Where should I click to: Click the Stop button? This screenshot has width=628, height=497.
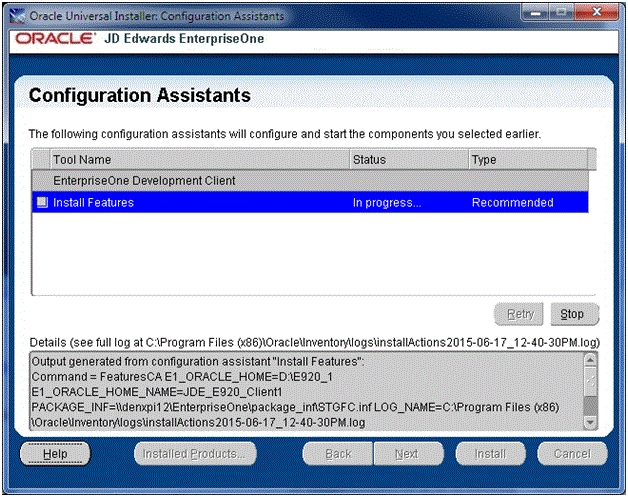(x=574, y=314)
